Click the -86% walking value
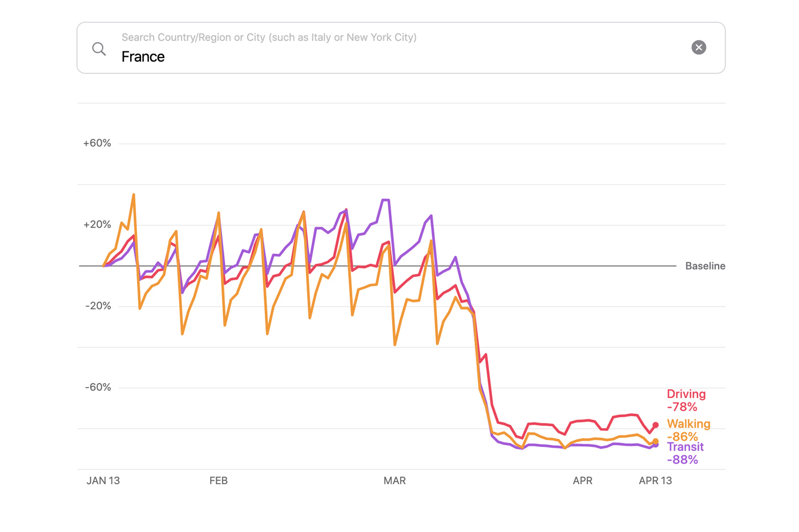 click(x=682, y=437)
